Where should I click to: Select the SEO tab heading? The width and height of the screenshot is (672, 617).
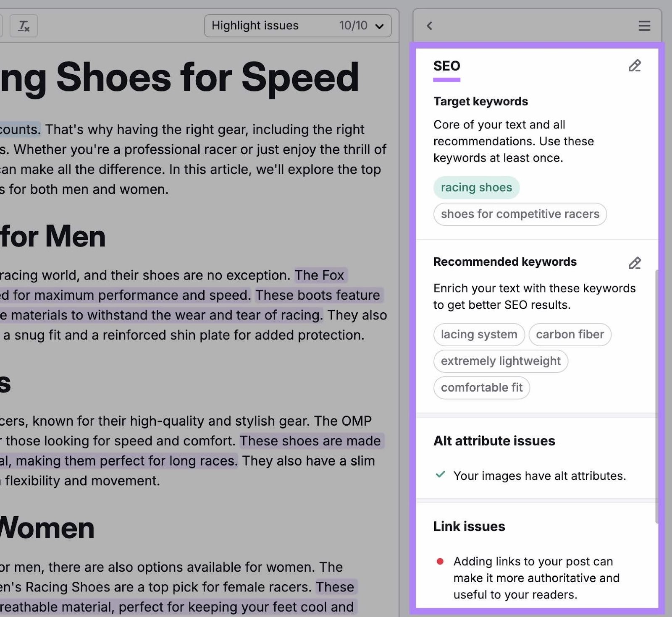click(x=446, y=66)
